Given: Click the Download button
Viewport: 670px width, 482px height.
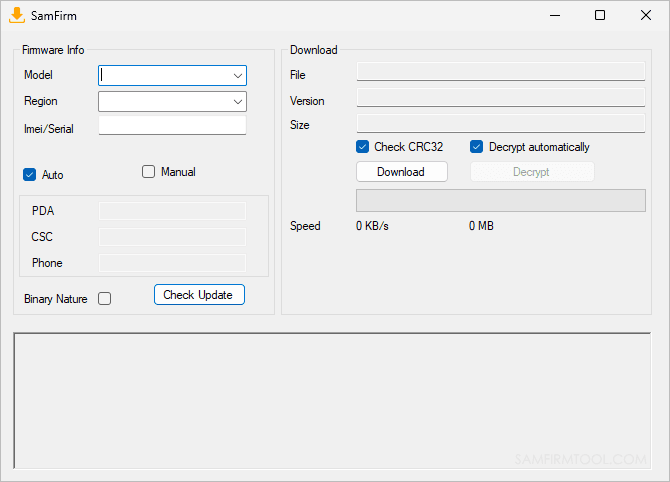Looking at the screenshot, I should 402,172.
